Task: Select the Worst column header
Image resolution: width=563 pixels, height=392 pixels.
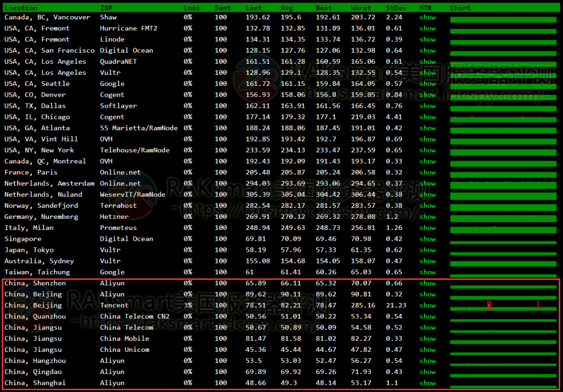Action: pyautogui.click(x=361, y=8)
